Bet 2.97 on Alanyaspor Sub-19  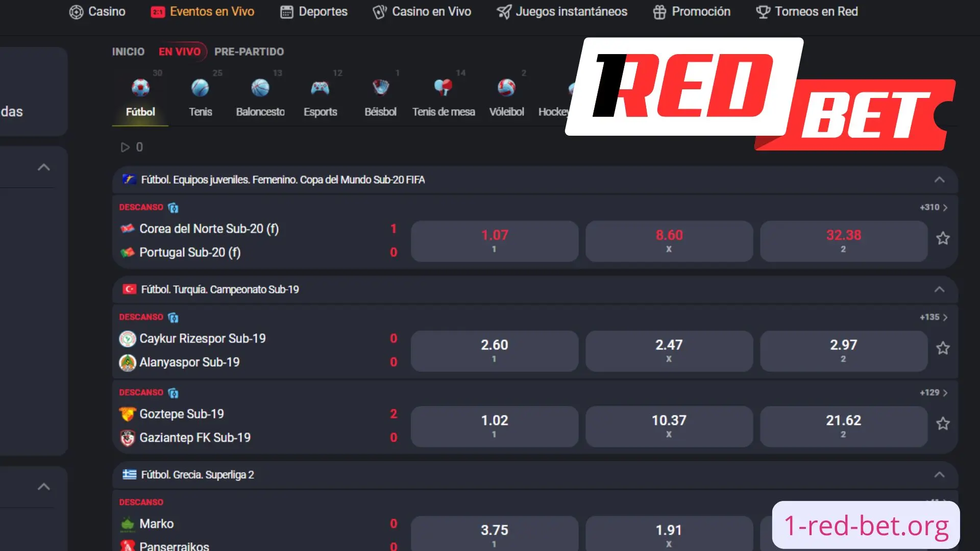pyautogui.click(x=843, y=351)
